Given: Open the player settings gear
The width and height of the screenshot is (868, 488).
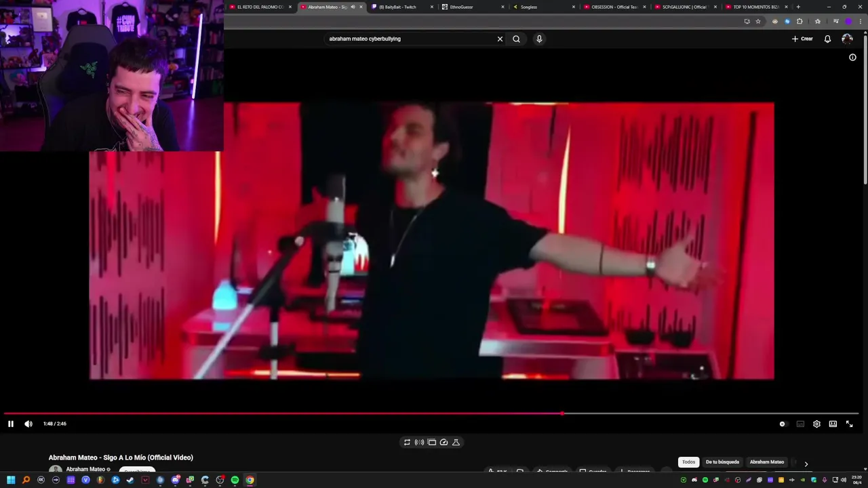Looking at the screenshot, I should 816,424.
